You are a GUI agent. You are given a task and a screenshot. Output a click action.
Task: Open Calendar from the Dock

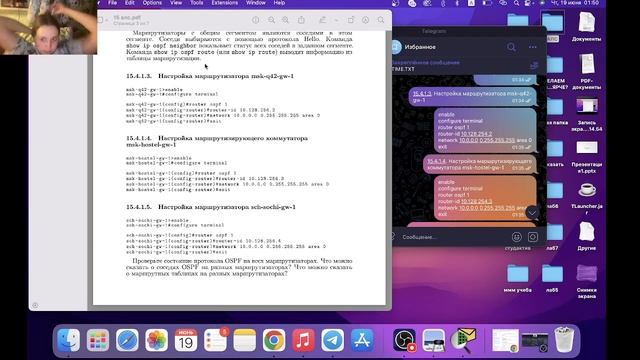tap(186, 340)
